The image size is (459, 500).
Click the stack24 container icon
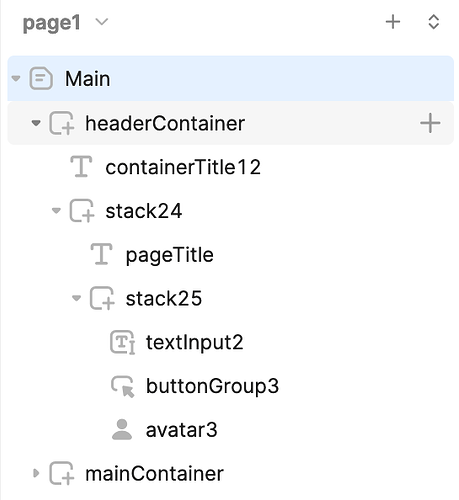(x=82, y=211)
